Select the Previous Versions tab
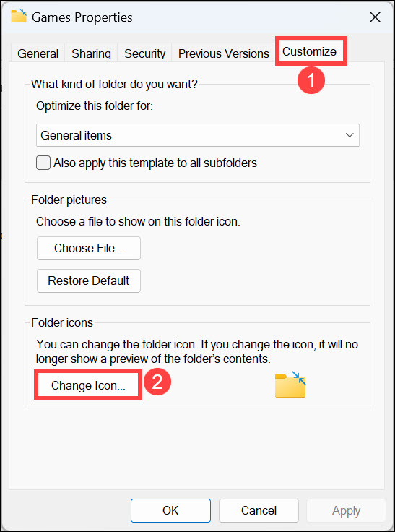The width and height of the screenshot is (395, 532). point(223,53)
